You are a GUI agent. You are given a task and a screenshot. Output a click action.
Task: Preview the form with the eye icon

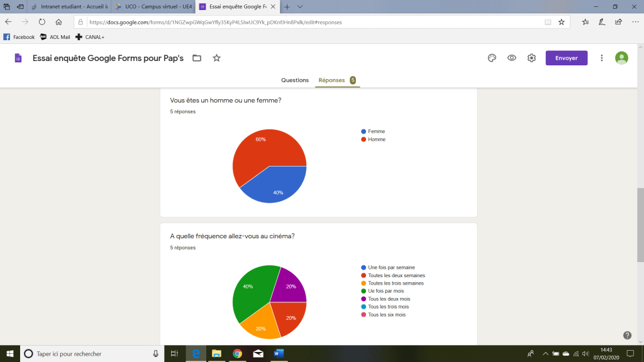(x=512, y=58)
